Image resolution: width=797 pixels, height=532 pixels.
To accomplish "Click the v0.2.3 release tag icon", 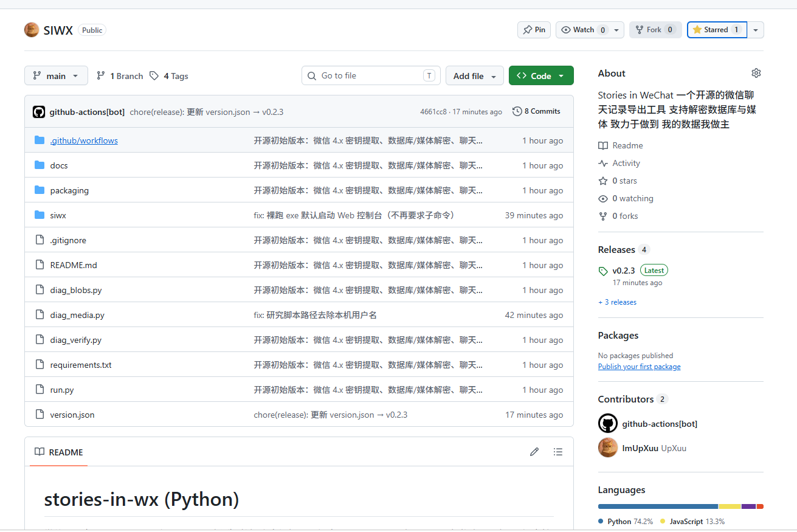I will click(603, 271).
